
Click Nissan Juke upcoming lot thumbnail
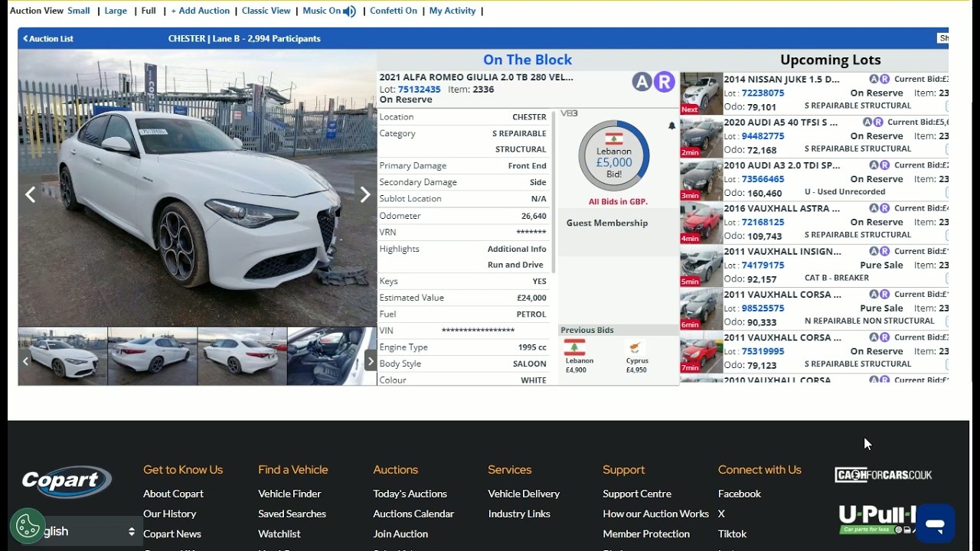pyautogui.click(x=701, y=93)
